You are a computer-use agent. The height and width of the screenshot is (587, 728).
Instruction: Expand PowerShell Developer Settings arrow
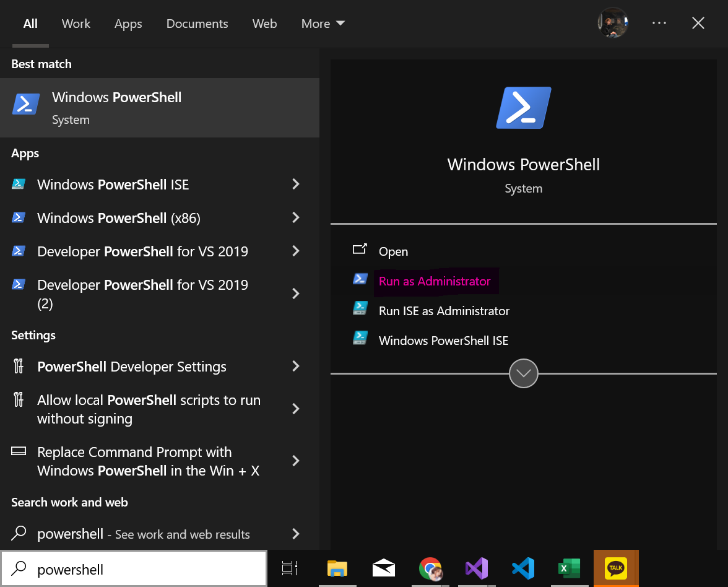pos(296,366)
